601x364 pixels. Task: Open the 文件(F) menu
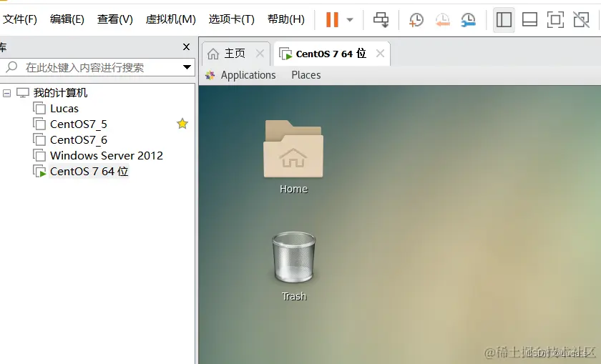(x=20, y=19)
